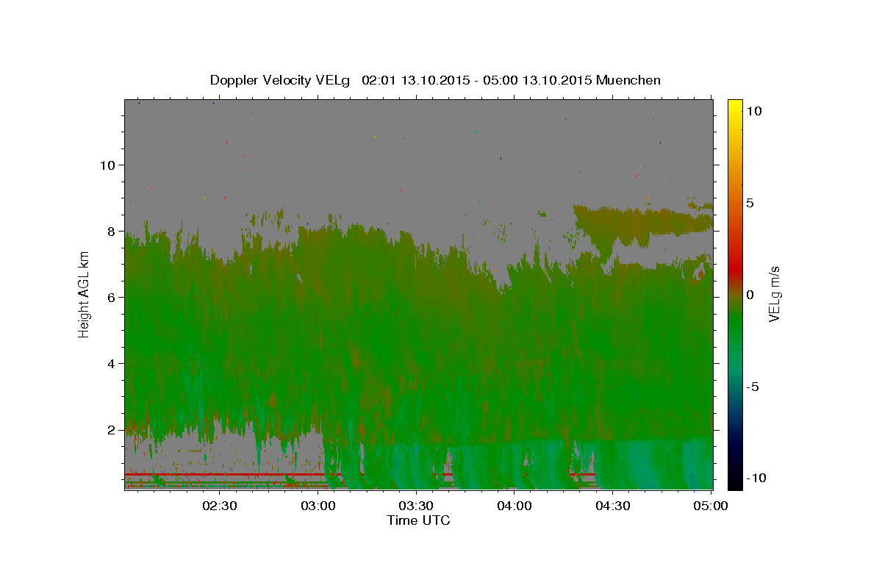Click the 'Time UTC' axis label

click(418, 520)
